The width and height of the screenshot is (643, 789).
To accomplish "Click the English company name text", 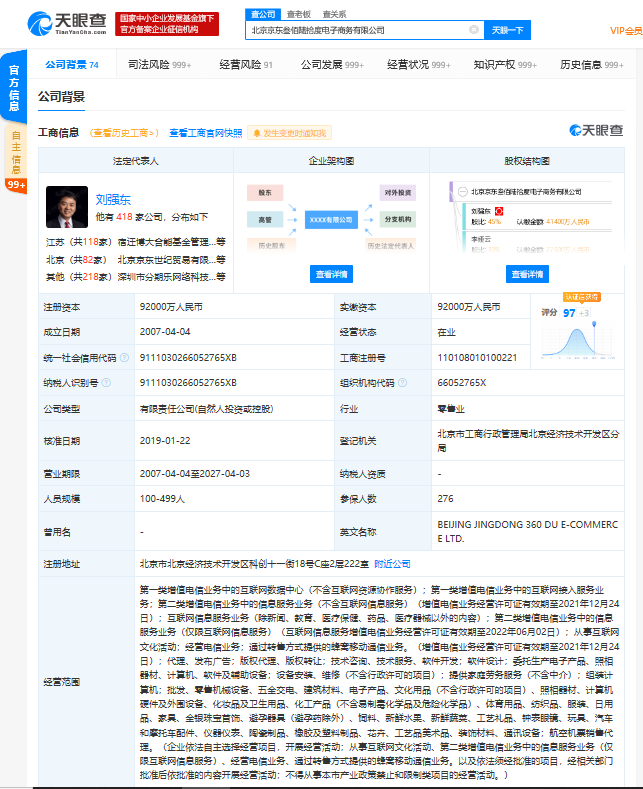I will click(x=528, y=531).
